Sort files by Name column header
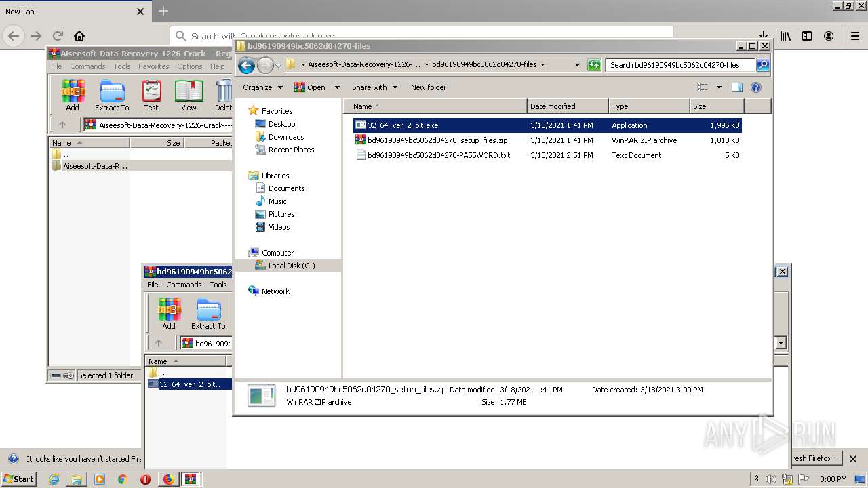Viewport: 868px width, 488px height. pyautogui.click(x=435, y=106)
